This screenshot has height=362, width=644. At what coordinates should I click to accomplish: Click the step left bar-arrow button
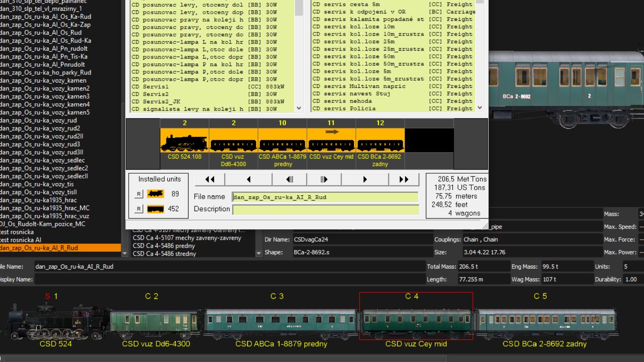click(x=289, y=179)
